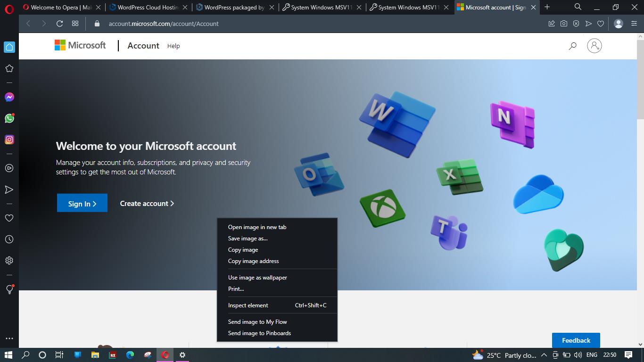Open Instagram in the sidebar panel
The image size is (644, 362).
(9, 140)
